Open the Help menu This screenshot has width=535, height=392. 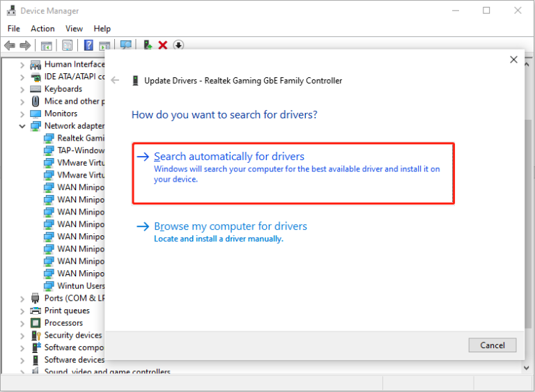[x=102, y=29]
